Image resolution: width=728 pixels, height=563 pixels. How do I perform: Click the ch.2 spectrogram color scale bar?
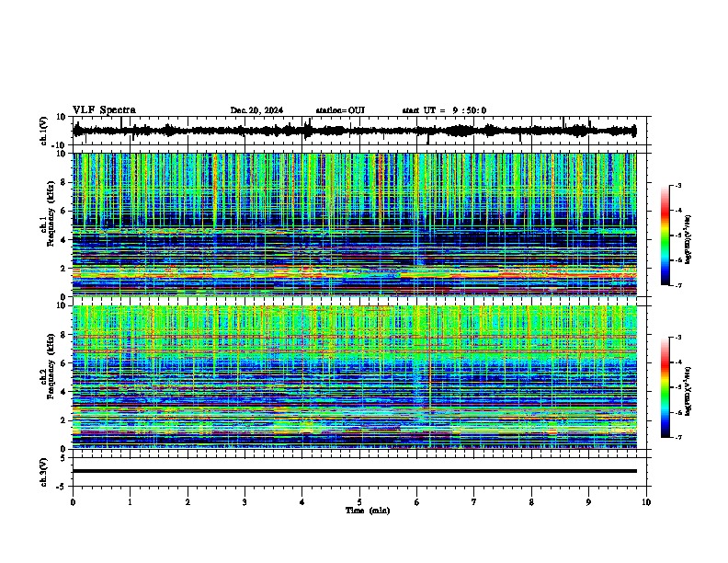pyautogui.click(x=665, y=387)
